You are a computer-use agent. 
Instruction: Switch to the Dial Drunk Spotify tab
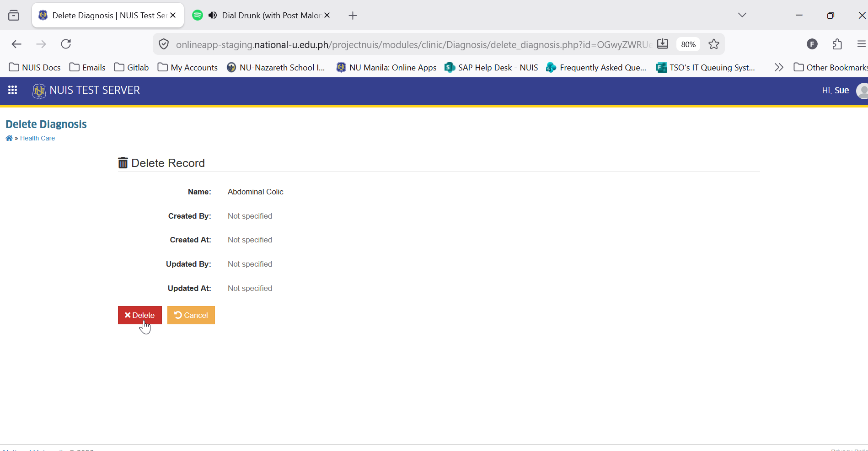click(x=262, y=15)
